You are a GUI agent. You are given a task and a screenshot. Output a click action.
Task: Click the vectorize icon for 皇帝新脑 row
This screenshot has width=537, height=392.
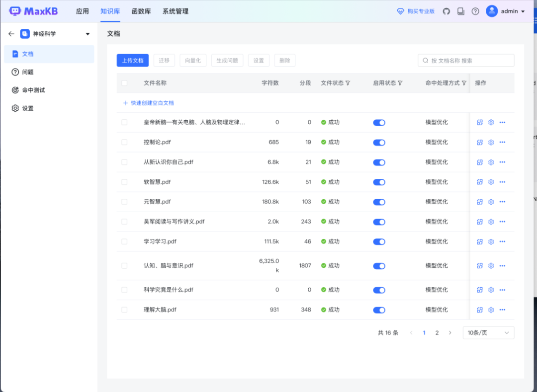pyautogui.click(x=480, y=122)
